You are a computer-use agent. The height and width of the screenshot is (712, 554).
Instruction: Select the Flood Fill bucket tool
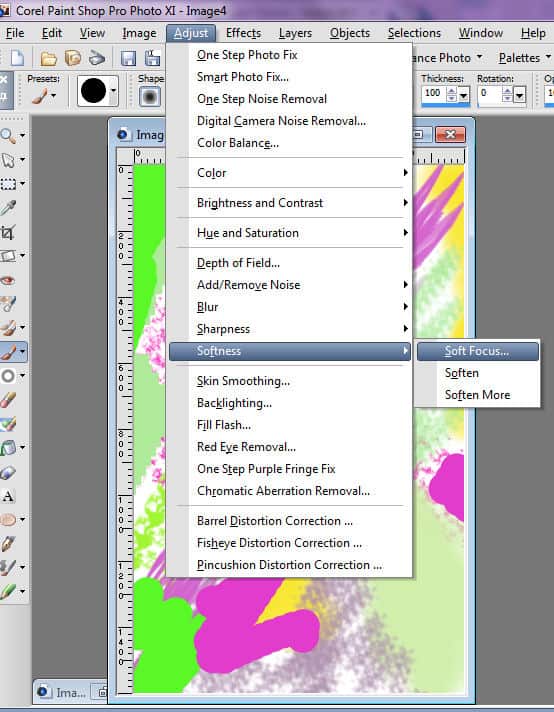(8, 448)
